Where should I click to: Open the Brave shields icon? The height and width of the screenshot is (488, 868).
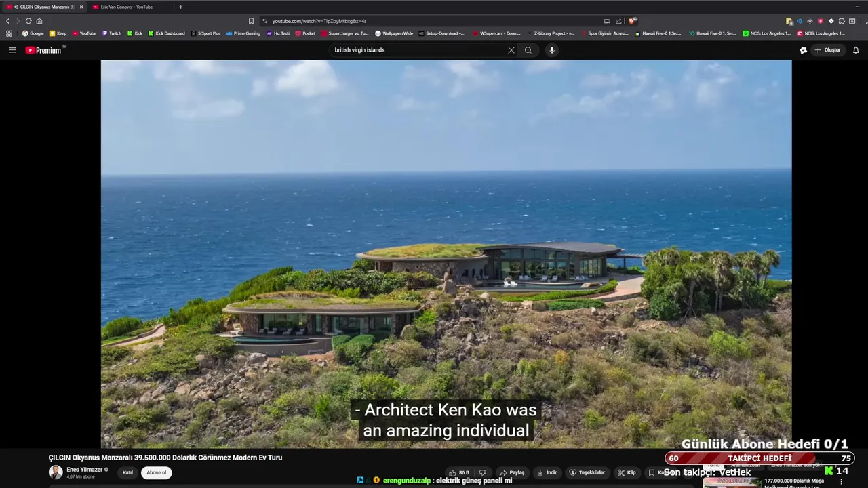(x=633, y=21)
